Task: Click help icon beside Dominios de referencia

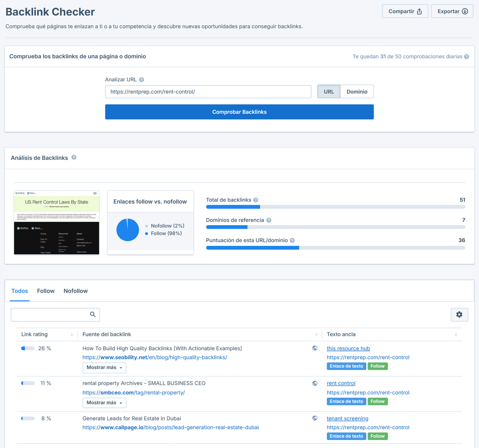Action: (269, 220)
